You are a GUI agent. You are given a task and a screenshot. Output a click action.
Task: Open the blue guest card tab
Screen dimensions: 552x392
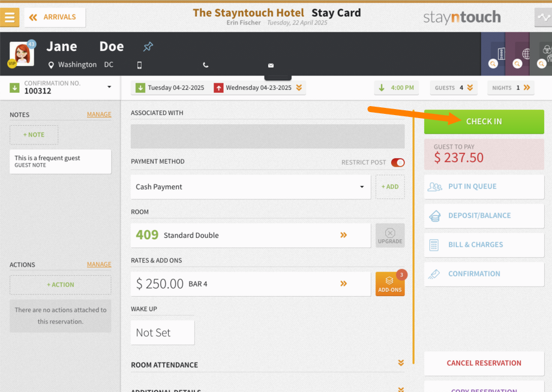493,54
